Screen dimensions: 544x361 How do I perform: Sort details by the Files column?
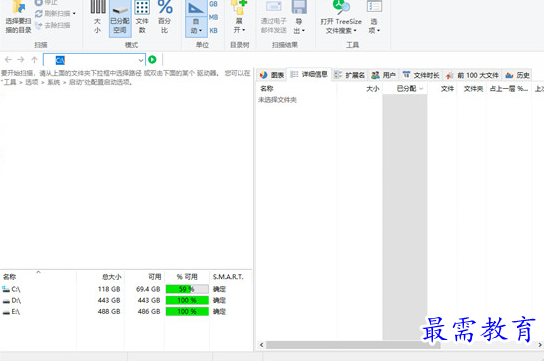tap(442, 89)
